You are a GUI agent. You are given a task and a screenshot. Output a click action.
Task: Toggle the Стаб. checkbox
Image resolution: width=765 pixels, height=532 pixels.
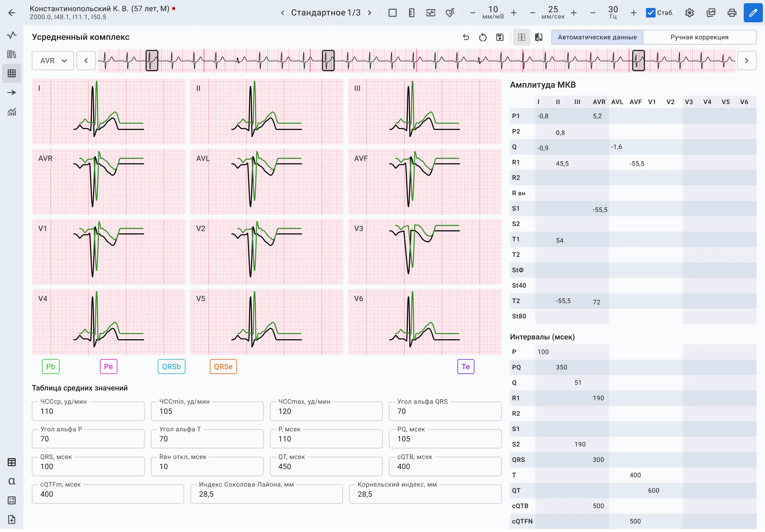pyautogui.click(x=651, y=13)
